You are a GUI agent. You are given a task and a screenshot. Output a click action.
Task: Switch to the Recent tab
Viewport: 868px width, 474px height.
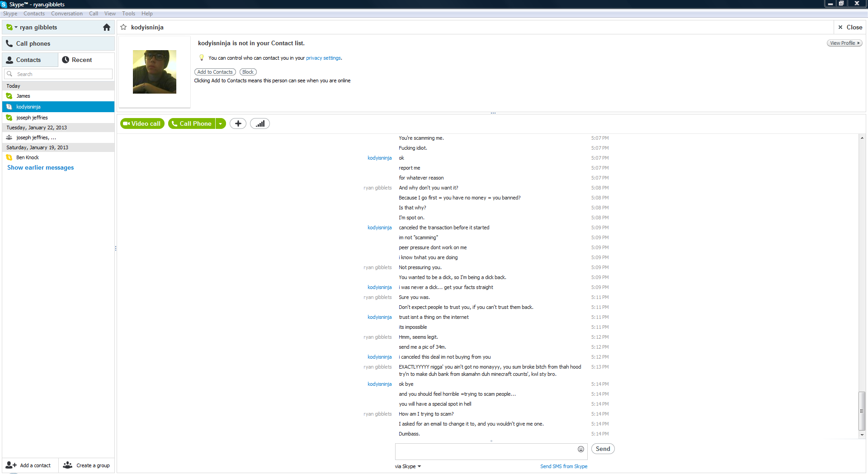[x=86, y=60]
